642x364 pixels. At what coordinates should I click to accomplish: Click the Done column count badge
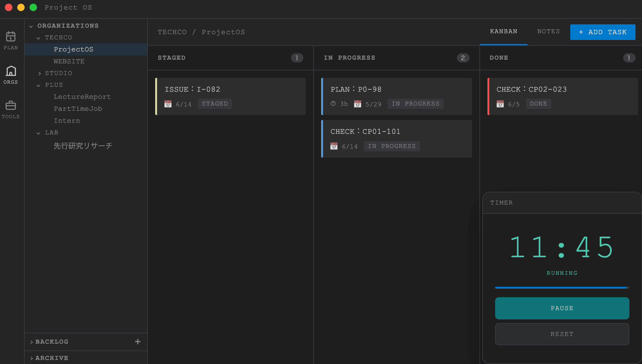point(629,58)
